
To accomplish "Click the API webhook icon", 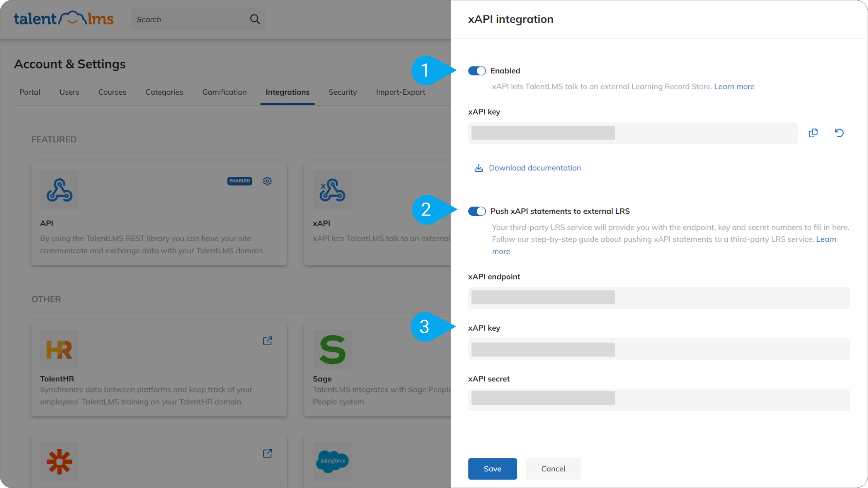I will [x=60, y=190].
